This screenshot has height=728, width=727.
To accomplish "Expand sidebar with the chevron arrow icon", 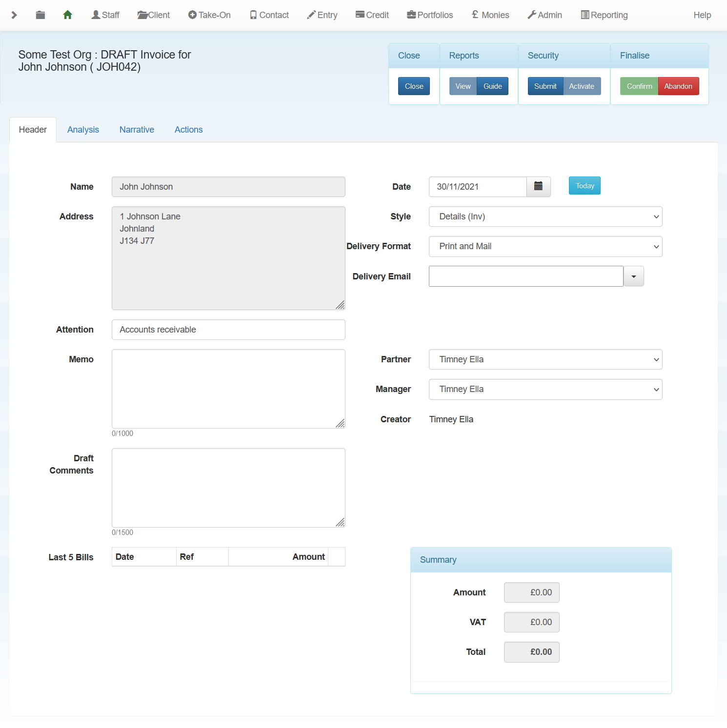I will click(14, 15).
